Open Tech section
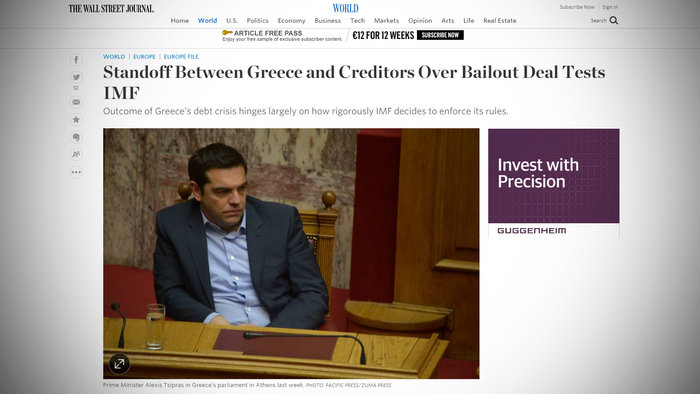This screenshot has width=700, height=394. (x=357, y=21)
